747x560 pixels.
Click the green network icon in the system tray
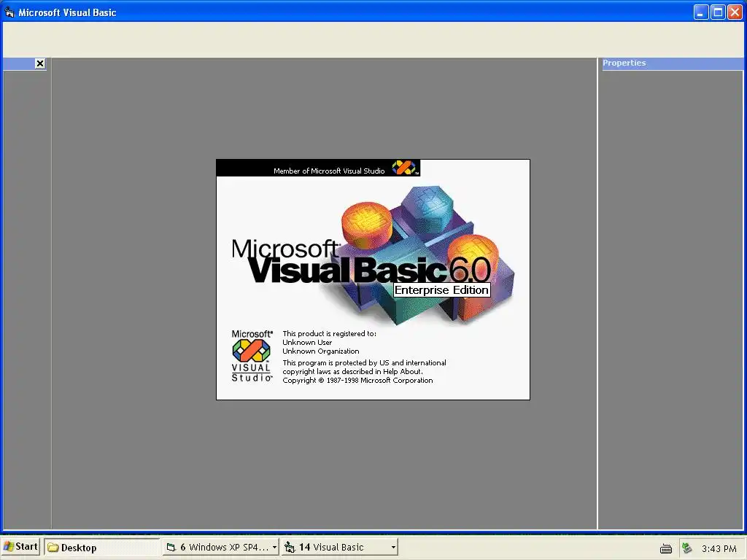coord(686,548)
